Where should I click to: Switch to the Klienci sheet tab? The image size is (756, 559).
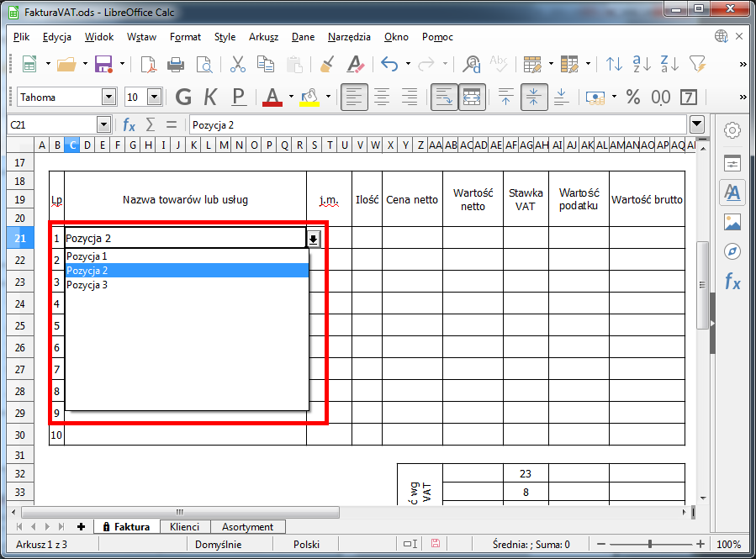coord(184,527)
